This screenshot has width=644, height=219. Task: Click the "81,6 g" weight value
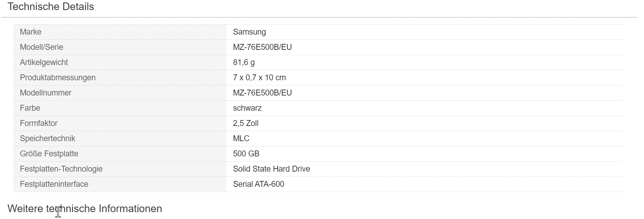tap(244, 62)
